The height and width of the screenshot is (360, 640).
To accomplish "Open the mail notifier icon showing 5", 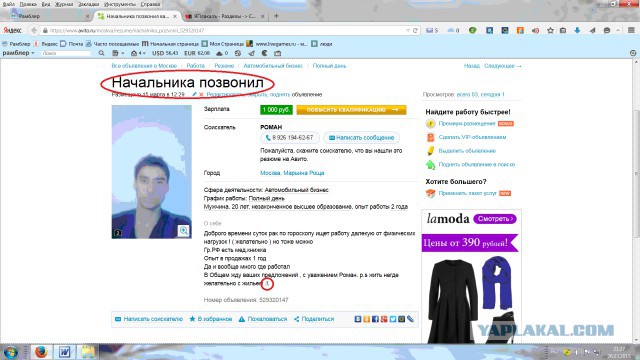I will [432, 31].
